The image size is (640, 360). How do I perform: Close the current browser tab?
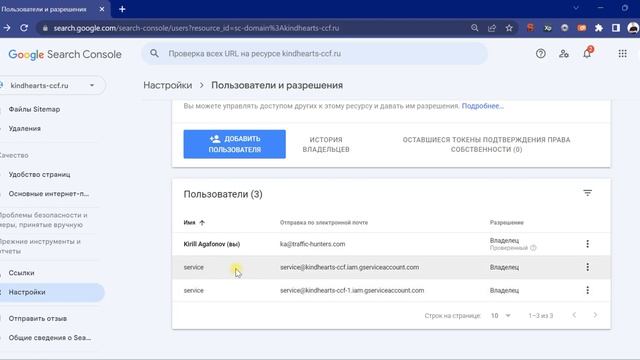pos(102,9)
